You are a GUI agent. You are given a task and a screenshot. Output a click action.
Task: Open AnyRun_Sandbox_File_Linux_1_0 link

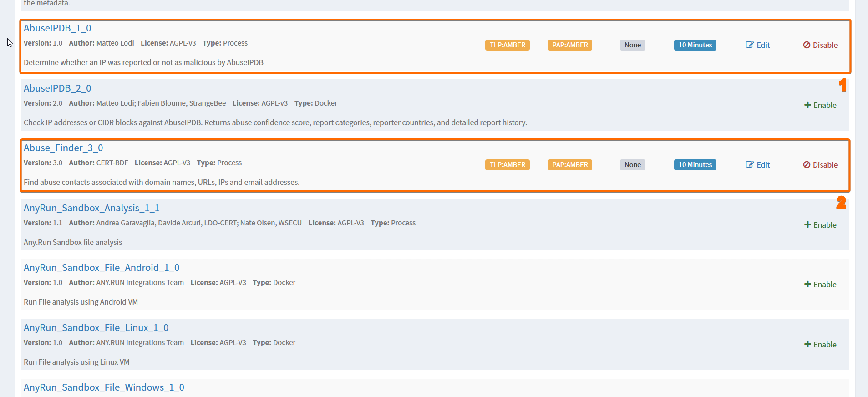coord(96,328)
